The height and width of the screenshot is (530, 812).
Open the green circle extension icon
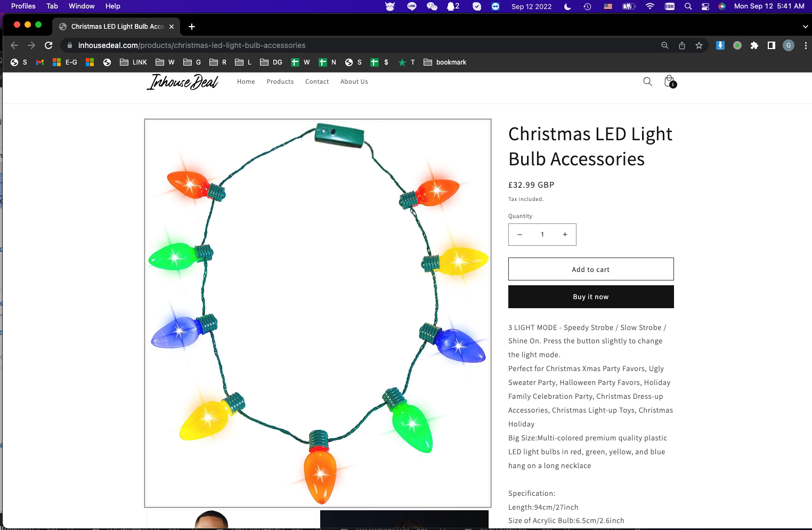(x=737, y=45)
